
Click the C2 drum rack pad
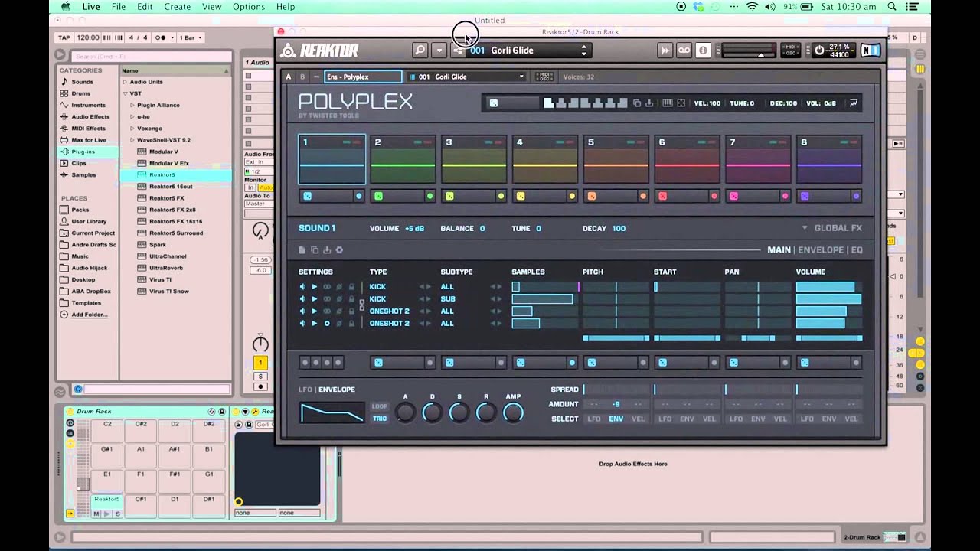coord(107,432)
